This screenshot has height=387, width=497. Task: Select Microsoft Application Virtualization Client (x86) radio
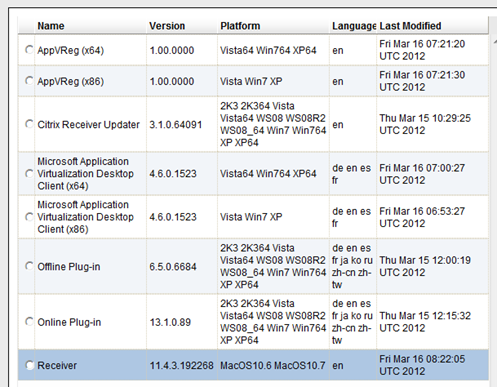tap(29, 217)
